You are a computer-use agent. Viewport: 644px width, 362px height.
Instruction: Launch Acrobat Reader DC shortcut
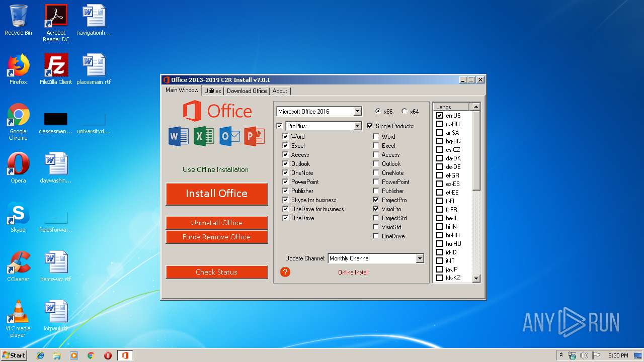[x=56, y=23]
